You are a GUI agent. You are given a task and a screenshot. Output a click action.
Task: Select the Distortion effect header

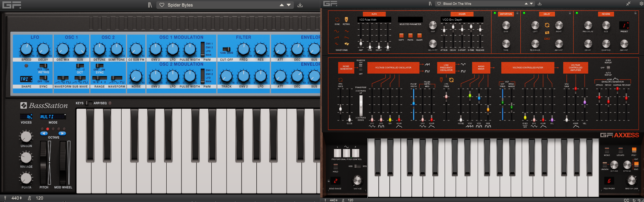click(506, 14)
